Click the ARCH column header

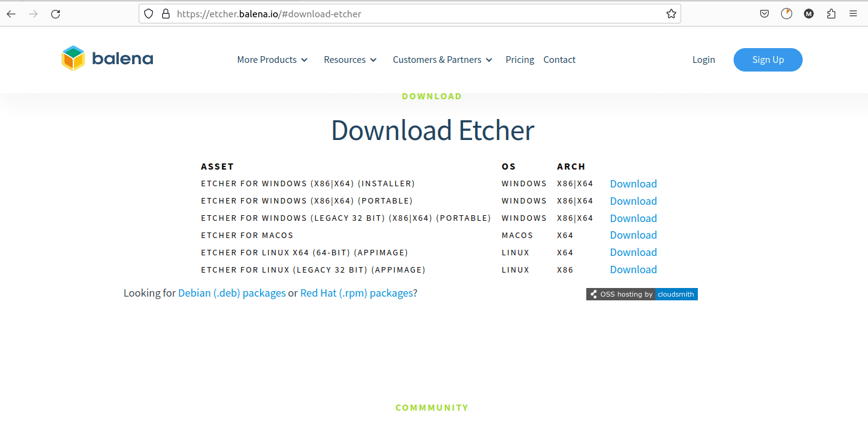(x=571, y=167)
